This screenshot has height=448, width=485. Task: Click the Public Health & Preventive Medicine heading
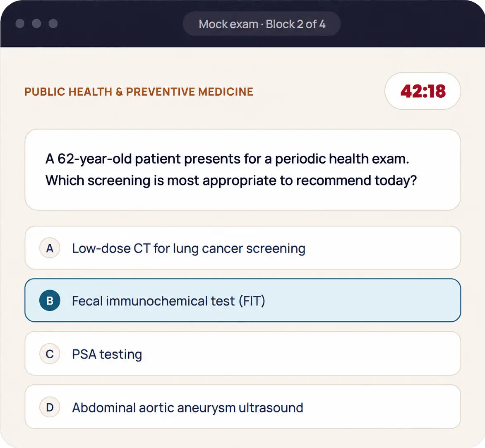[x=139, y=92]
